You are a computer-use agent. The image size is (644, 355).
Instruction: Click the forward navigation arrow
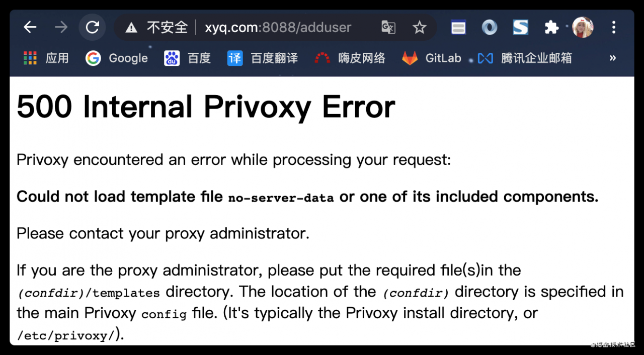(x=61, y=27)
